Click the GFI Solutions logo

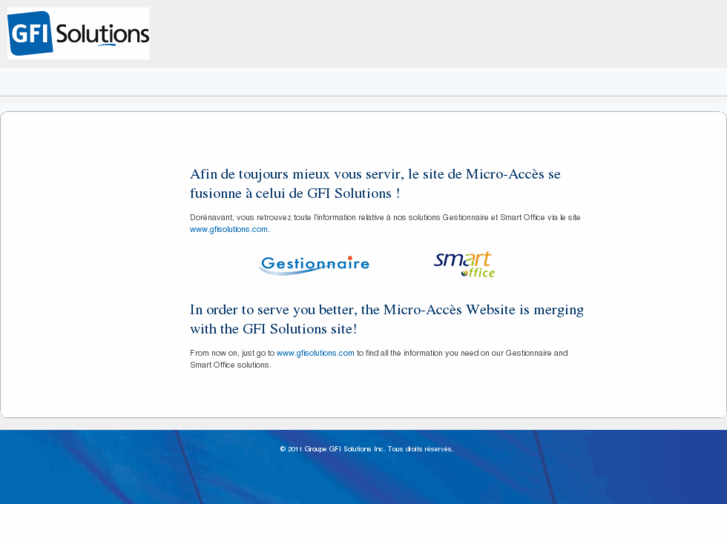(x=78, y=33)
